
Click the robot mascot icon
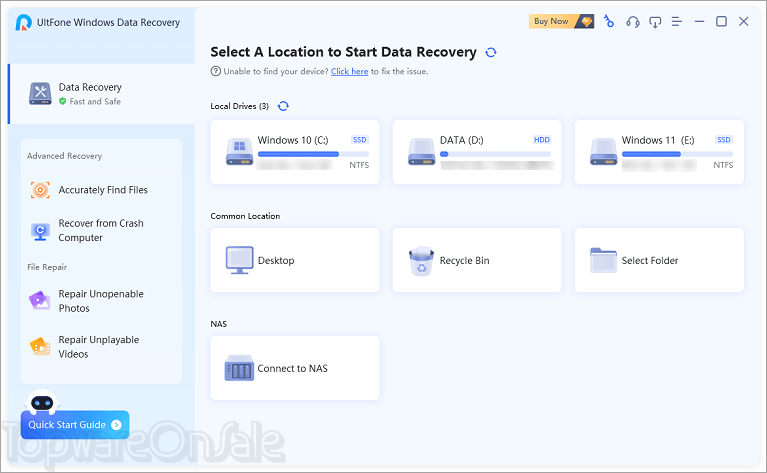(42, 401)
